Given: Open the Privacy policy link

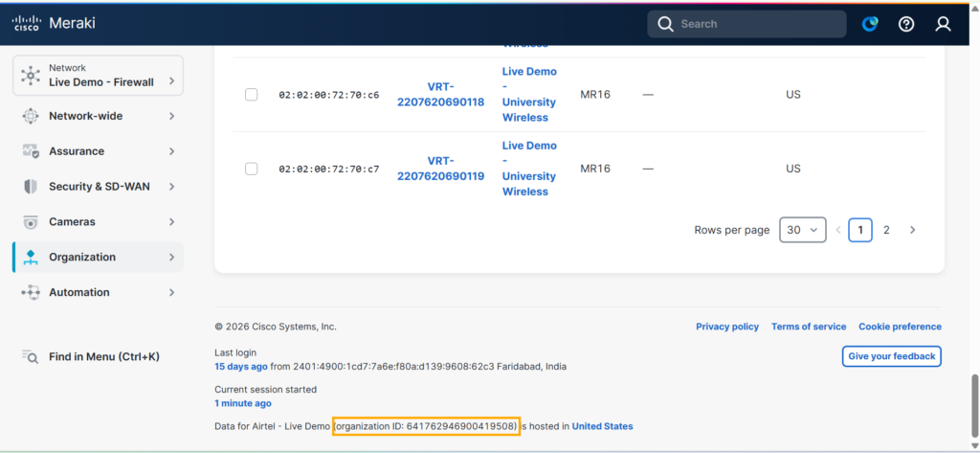Looking at the screenshot, I should point(727,327).
